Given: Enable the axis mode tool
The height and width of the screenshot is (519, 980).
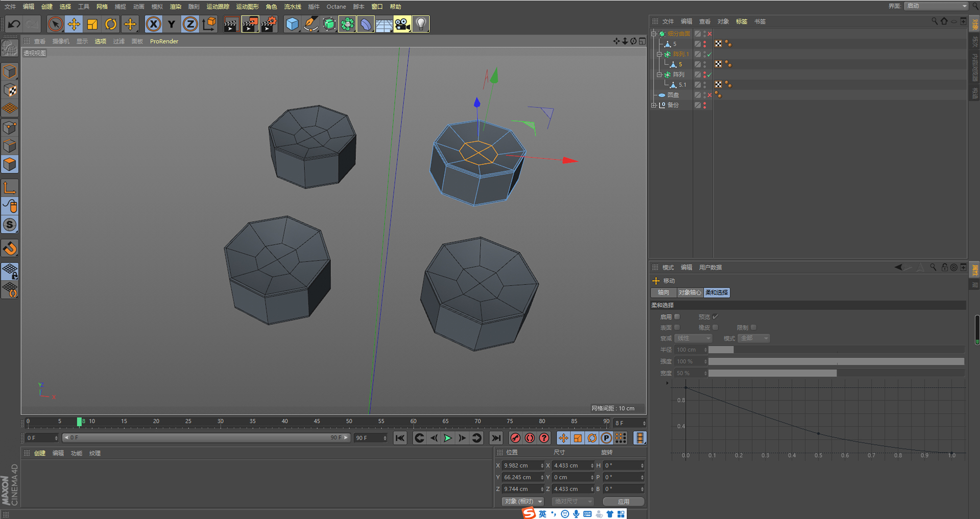Looking at the screenshot, I should [10, 188].
